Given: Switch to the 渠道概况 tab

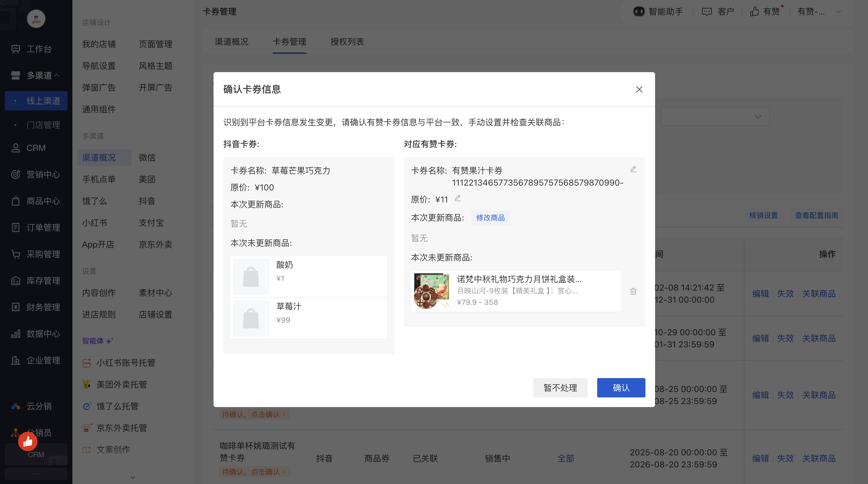Looking at the screenshot, I should coord(232,42).
